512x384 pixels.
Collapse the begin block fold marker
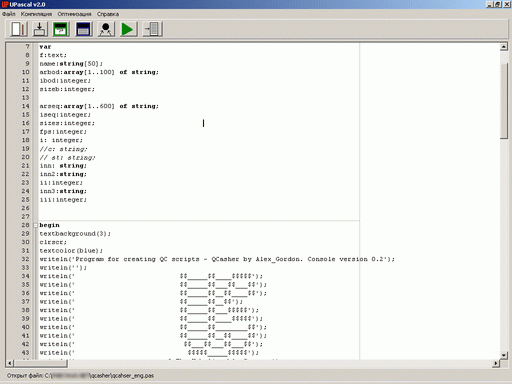(x=36, y=225)
